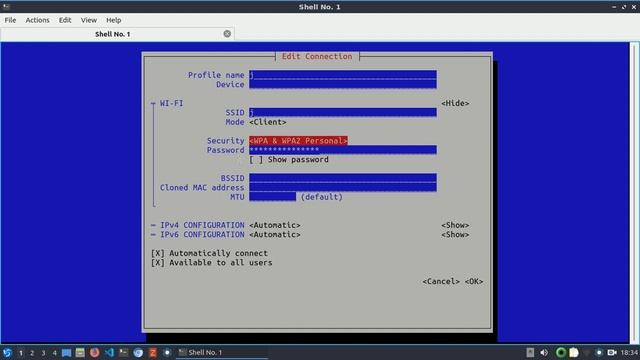Image resolution: width=640 pixels, height=360 pixels.
Task: Launch Chromium browser from the taskbar
Action: click(138, 352)
